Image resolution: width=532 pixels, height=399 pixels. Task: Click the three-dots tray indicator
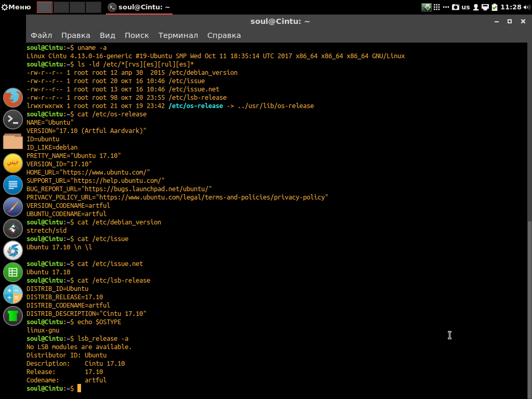(446, 7)
